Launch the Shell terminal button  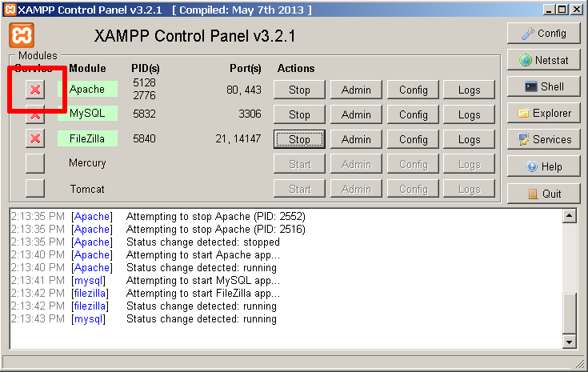pos(543,86)
